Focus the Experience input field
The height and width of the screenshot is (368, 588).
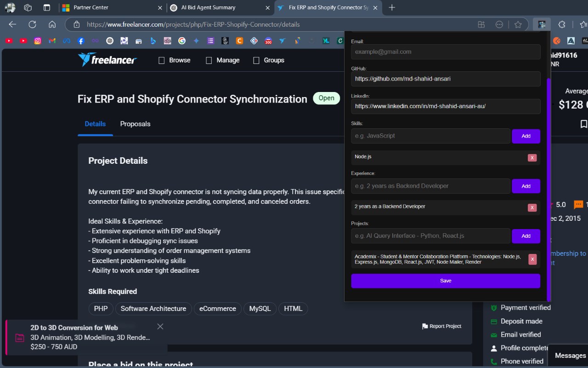(x=430, y=186)
